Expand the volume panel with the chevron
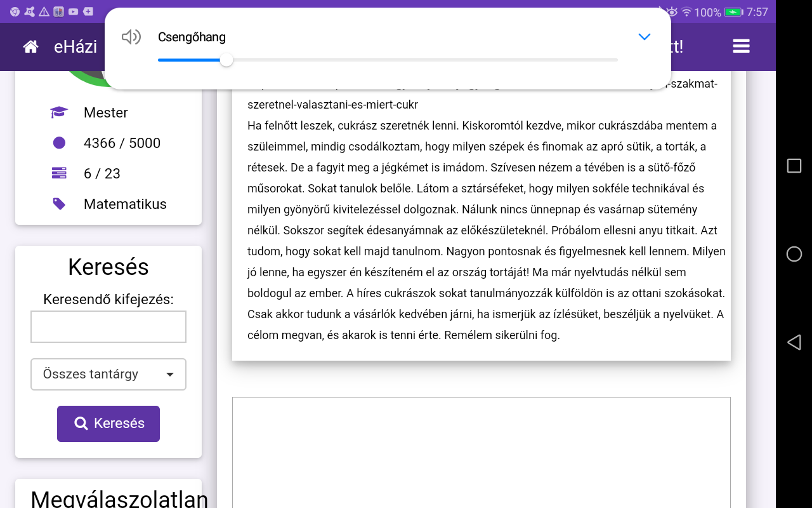This screenshot has height=508, width=812. [644, 37]
